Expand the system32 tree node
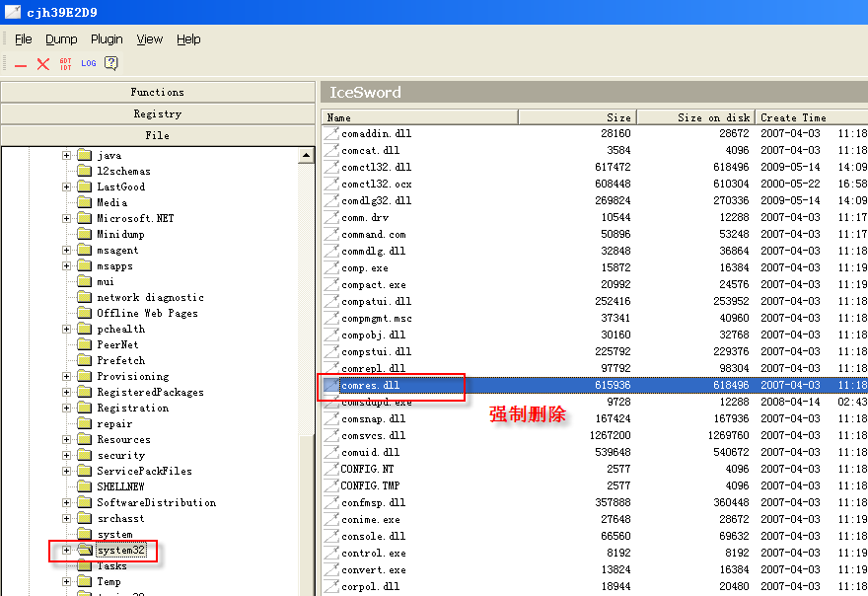Screen dimensions: 868x596 click(67, 551)
